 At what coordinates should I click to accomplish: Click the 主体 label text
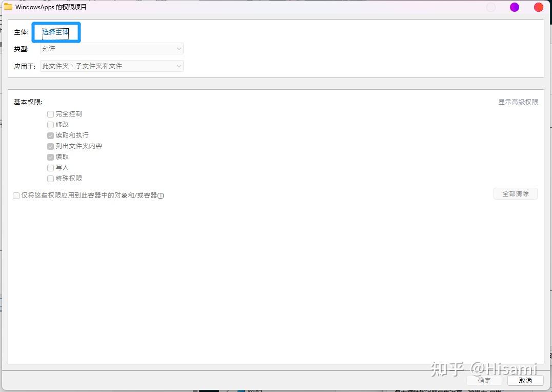click(x=21, y=32)
